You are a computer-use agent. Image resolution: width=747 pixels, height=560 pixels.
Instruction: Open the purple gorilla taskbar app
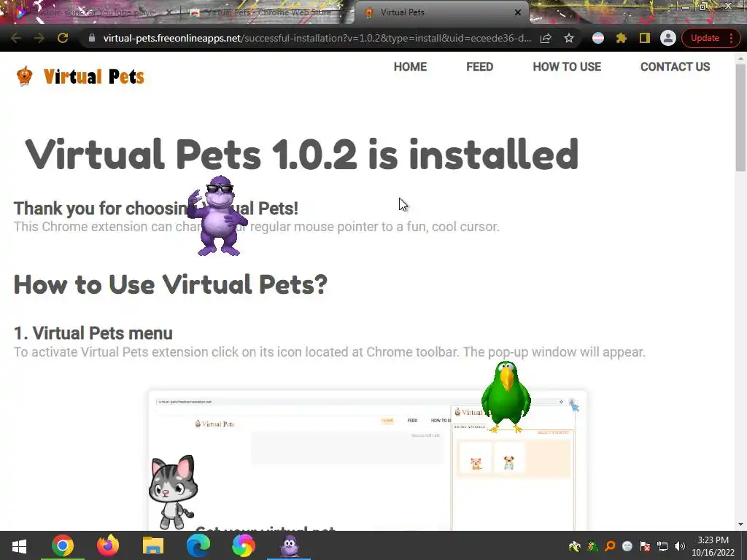click(x=289, y=545)
